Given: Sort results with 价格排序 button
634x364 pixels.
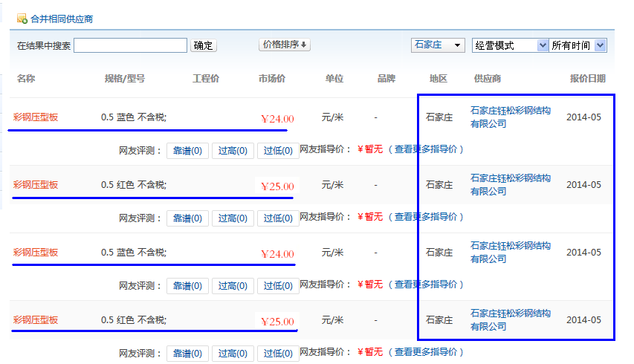Looking at the screenshot, I should click(285, 45).
